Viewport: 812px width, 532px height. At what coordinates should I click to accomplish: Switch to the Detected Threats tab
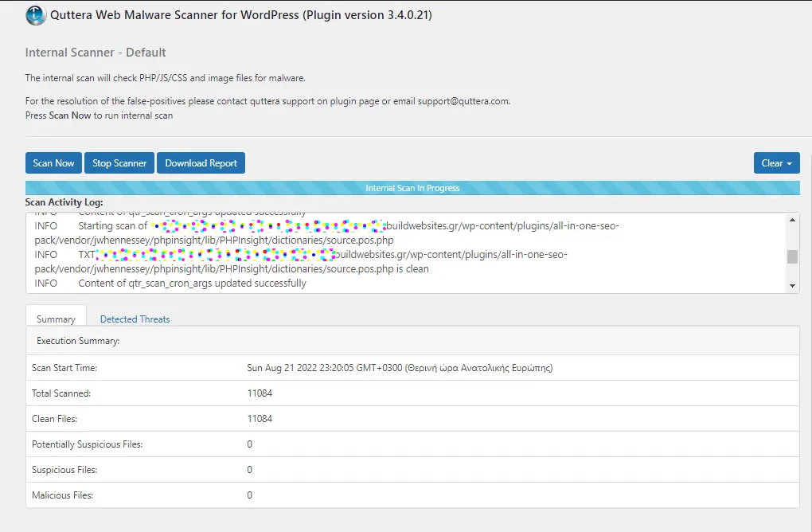pos(135,319)
